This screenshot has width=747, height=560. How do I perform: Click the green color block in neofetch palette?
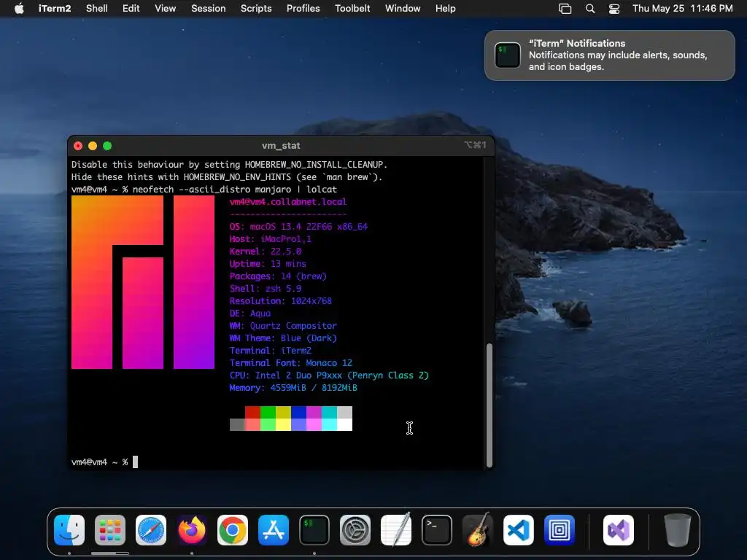click(x=268, y=413)
